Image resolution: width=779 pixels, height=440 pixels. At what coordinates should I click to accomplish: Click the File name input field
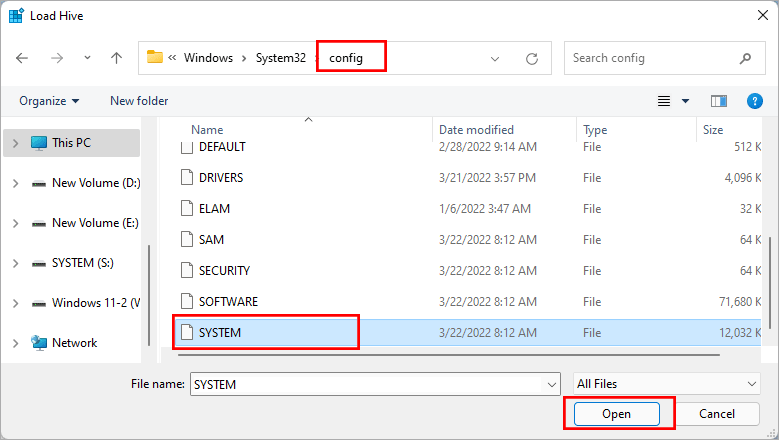(x=366, y=384)
